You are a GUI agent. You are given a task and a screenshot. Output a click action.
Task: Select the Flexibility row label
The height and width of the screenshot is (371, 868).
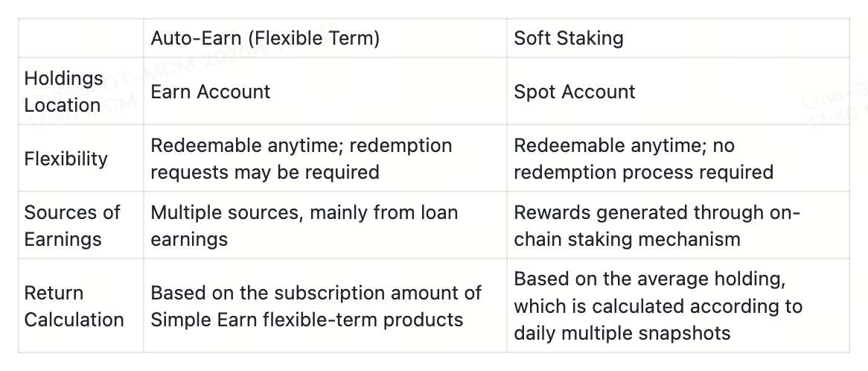66,159
